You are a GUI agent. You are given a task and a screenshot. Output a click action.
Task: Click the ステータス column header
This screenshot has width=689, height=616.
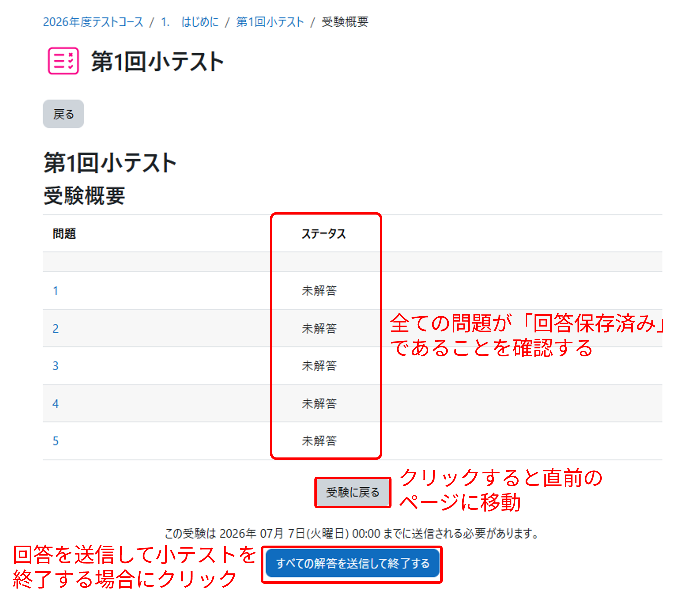pyautogui.click(x=324, y=234)
